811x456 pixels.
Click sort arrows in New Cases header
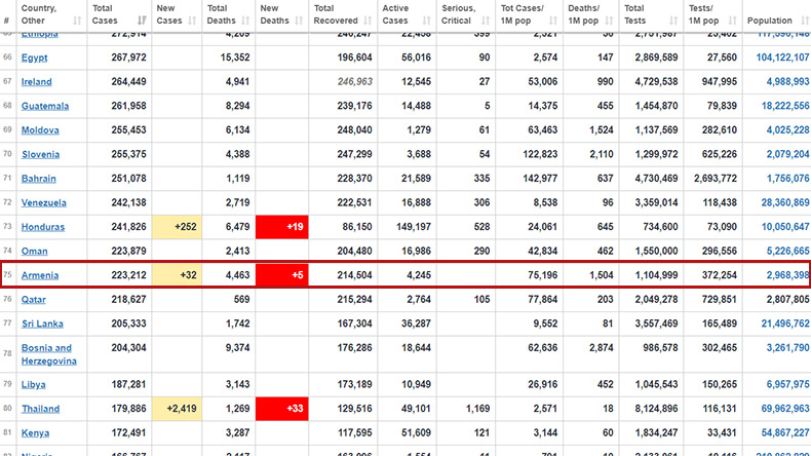point(192,21)
